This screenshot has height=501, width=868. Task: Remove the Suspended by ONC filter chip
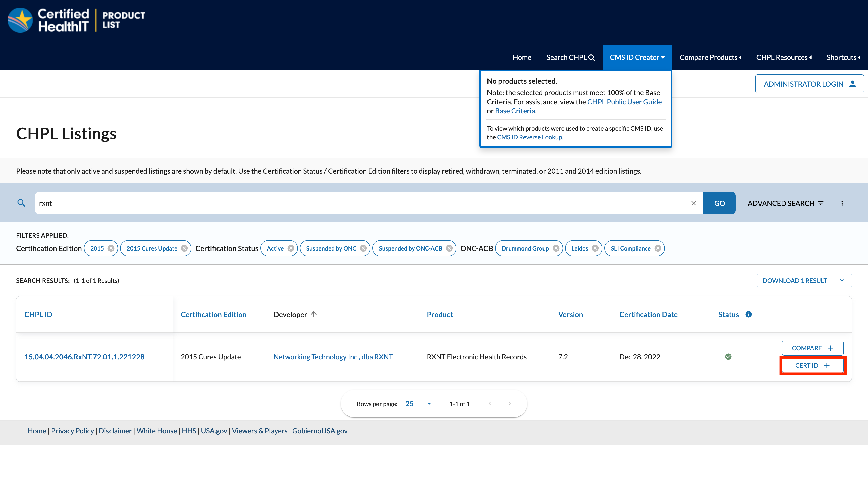(x=363, y=248)
